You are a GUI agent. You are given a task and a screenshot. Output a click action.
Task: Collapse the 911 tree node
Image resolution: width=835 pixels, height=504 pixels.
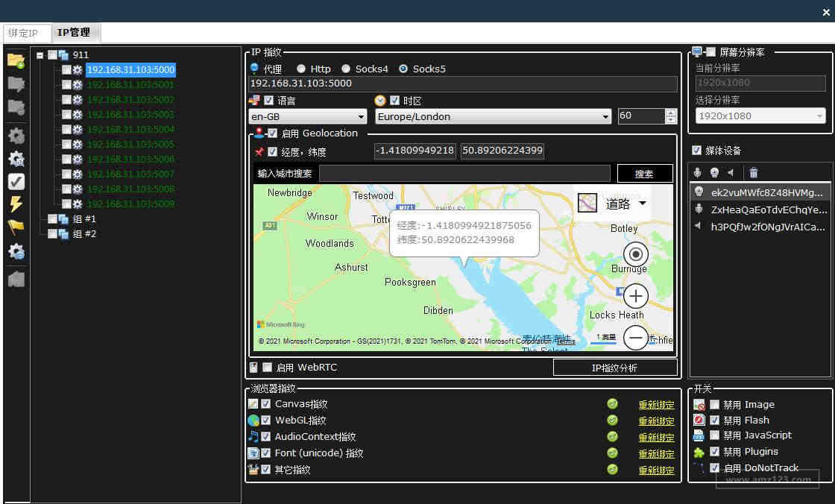coord(40,55)
